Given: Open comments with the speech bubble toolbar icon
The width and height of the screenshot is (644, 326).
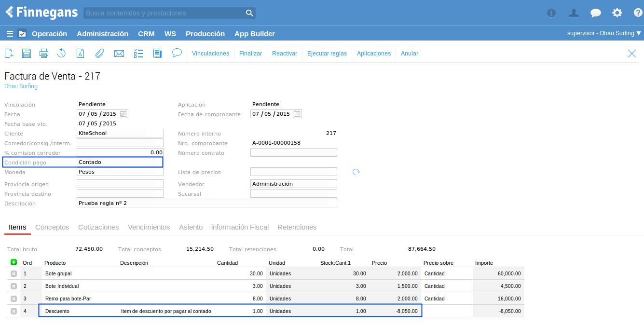Looking at the screenshot, I should [x=177, y=53].
